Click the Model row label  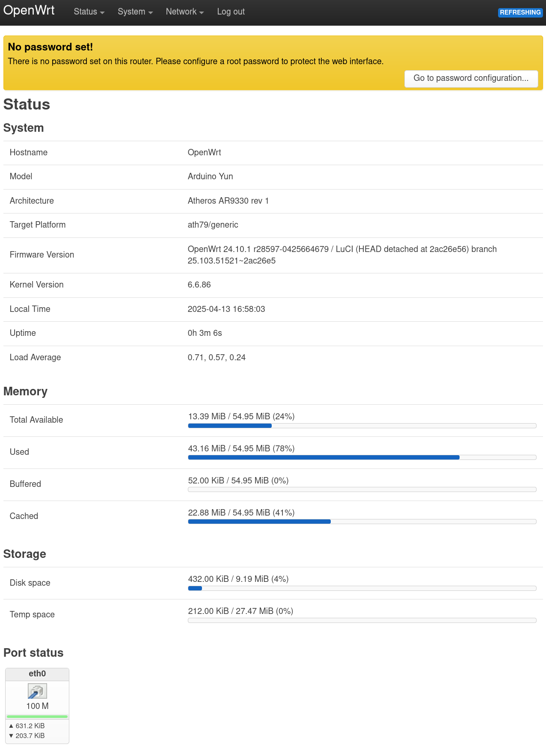pyautogui.click(x=21, y=177)
